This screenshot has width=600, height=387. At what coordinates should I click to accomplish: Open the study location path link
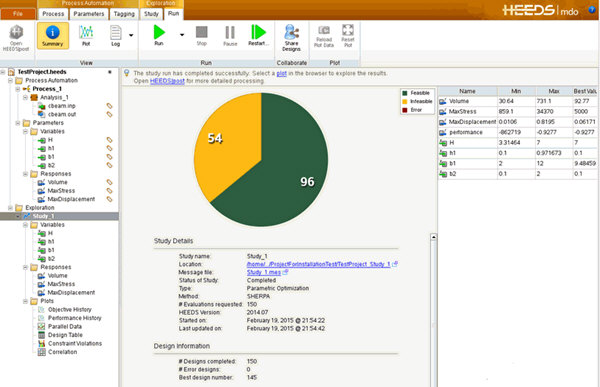coord(318,264)
